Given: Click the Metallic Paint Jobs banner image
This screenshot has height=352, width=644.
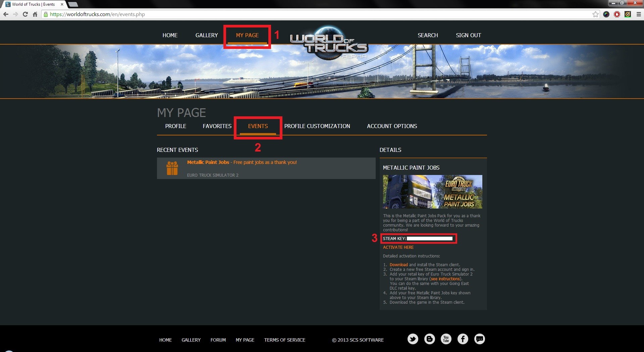Looking at the screenshot, I should pos(432,192).
